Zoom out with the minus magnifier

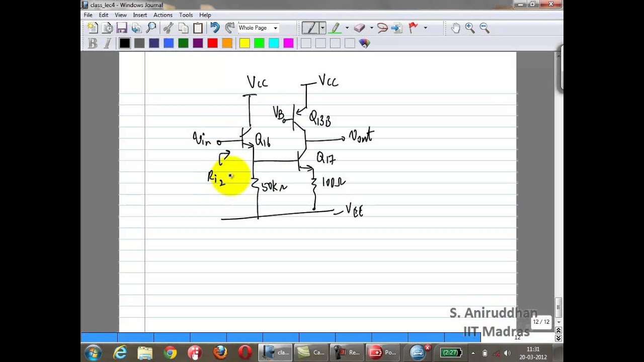485,28
